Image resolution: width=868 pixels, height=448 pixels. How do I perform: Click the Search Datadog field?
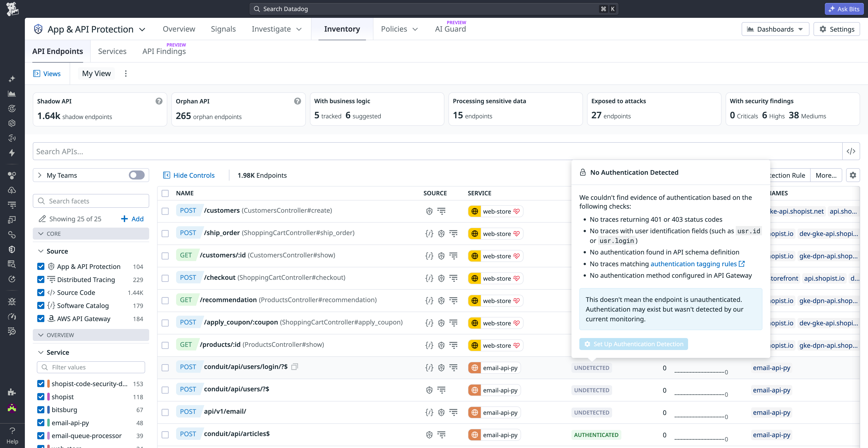pos(434,9)
